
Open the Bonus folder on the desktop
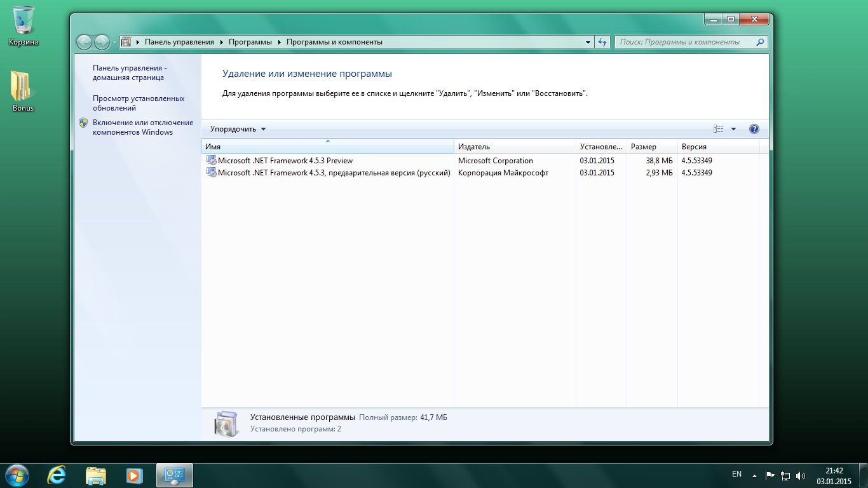[x=23, y=91]
